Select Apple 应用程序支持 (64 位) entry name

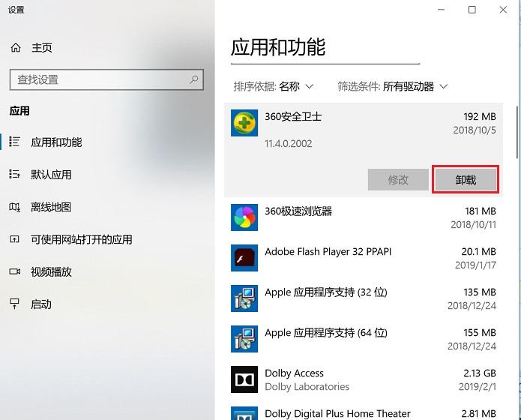click(326, 333)
